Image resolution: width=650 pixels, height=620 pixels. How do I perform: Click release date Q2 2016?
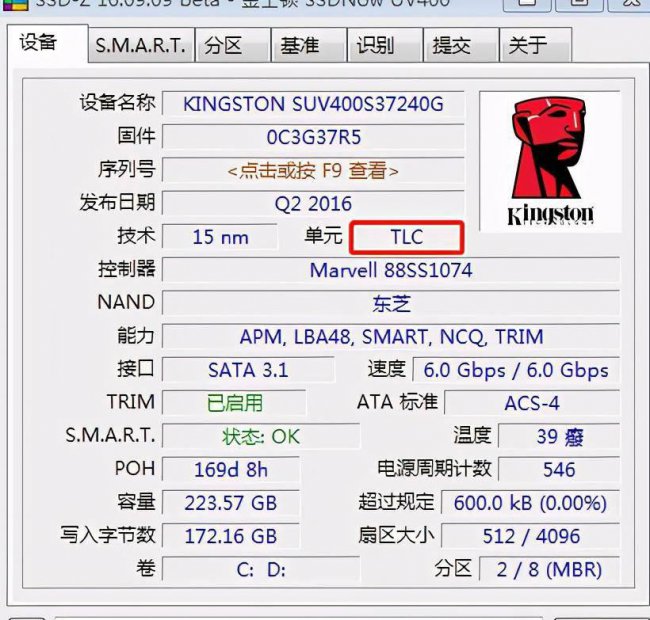coord(313,203)
